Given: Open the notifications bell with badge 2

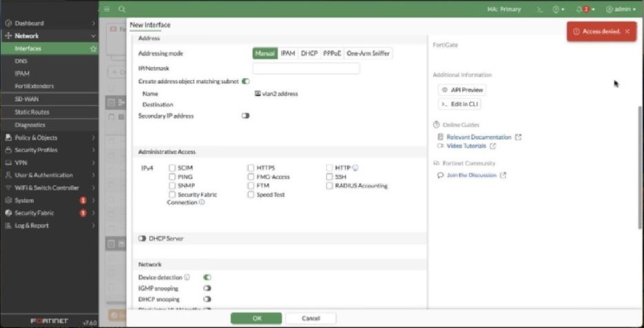Looking at the screenshot, I should click(x=585, y=10).
